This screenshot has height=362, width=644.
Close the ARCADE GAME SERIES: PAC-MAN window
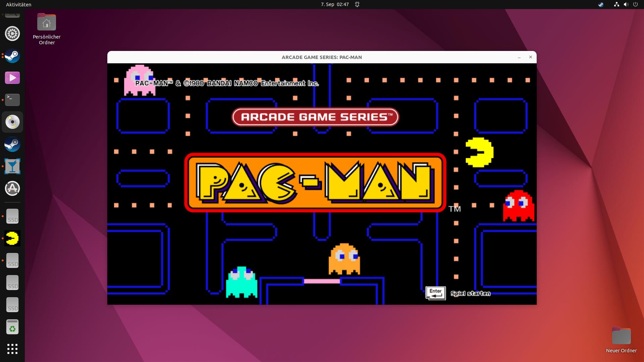coord(531,57)
